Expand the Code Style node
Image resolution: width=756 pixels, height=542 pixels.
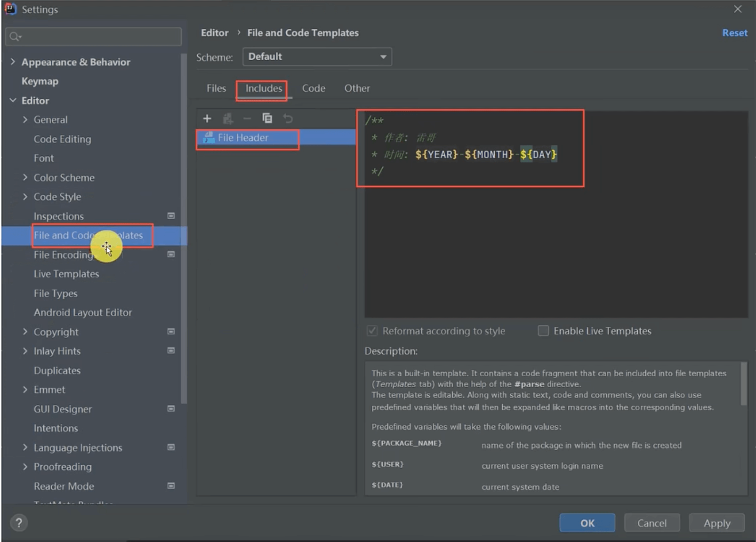click(25, 197)
